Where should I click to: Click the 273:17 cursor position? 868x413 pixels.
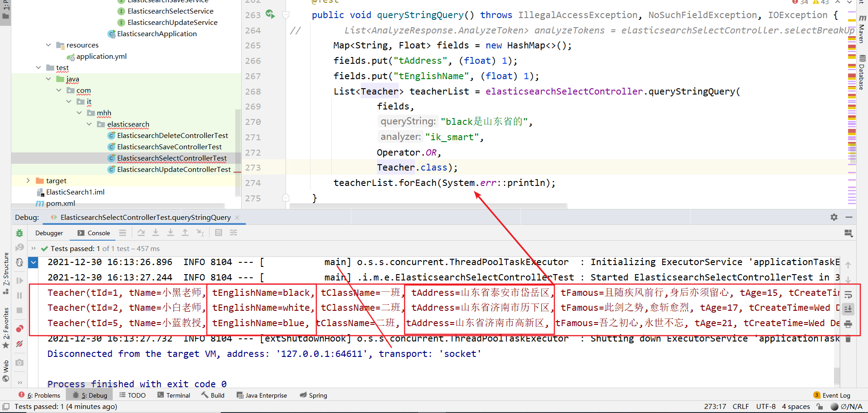[715, 406]
